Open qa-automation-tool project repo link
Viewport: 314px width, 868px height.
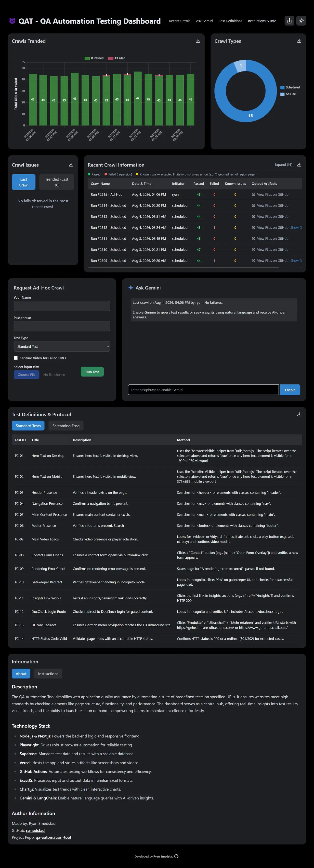[53, 837]
